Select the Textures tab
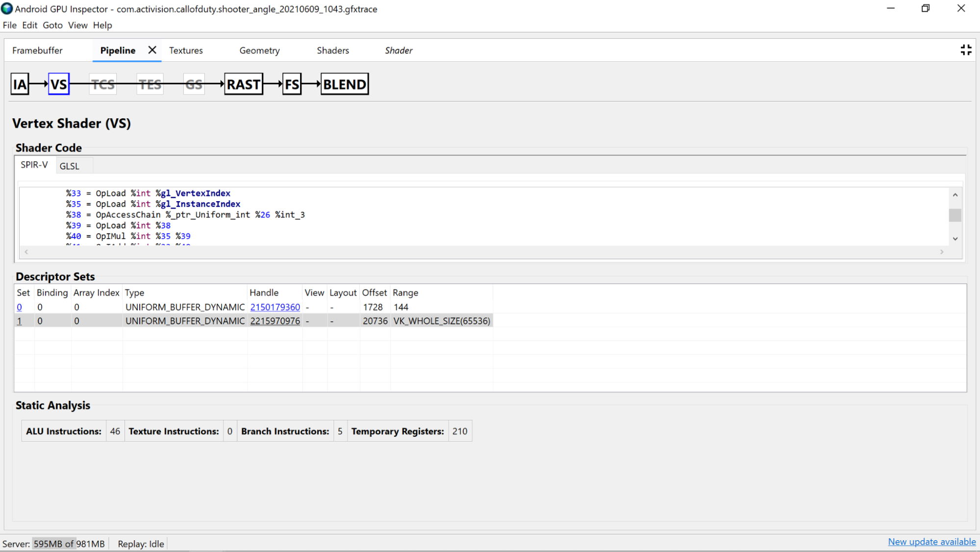Screen dimensions: 980x552 click(186, 50)
